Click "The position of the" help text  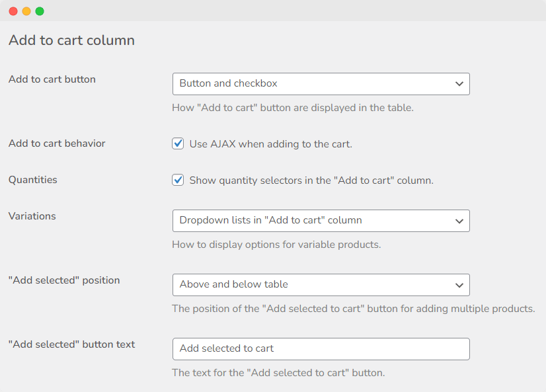click(x=354, y=309)
